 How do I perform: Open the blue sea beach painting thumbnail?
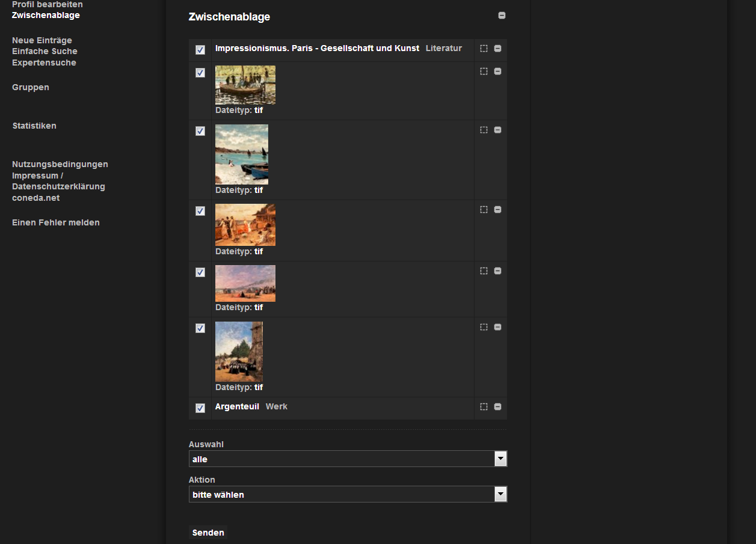point(242,154)
